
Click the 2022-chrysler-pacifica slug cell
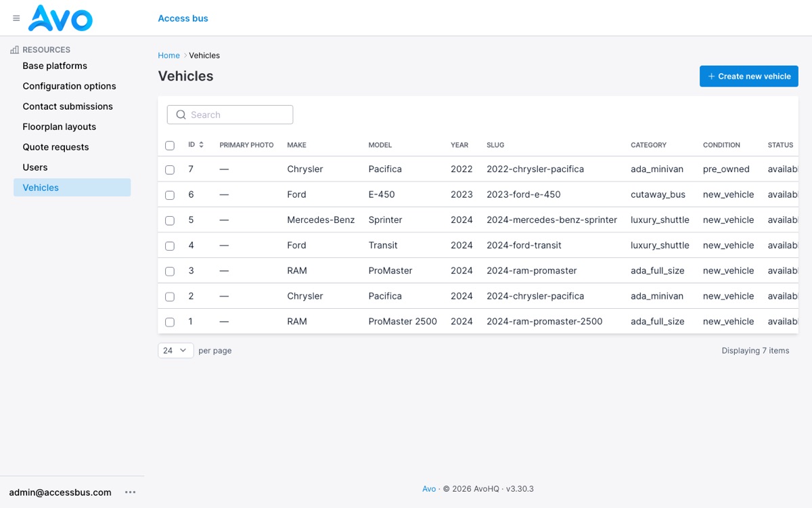[535, 169]
